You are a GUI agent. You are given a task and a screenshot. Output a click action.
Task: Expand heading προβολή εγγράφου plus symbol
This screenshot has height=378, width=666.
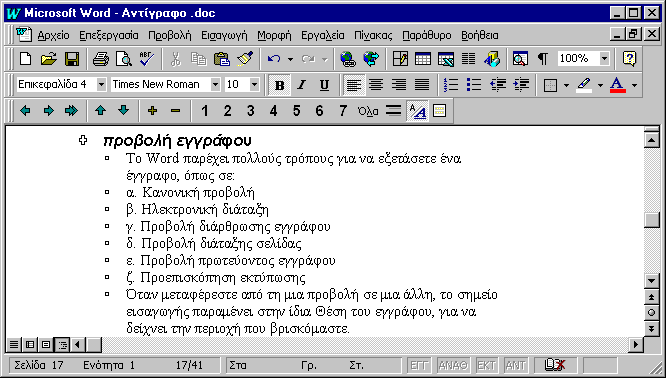point(83,140)
